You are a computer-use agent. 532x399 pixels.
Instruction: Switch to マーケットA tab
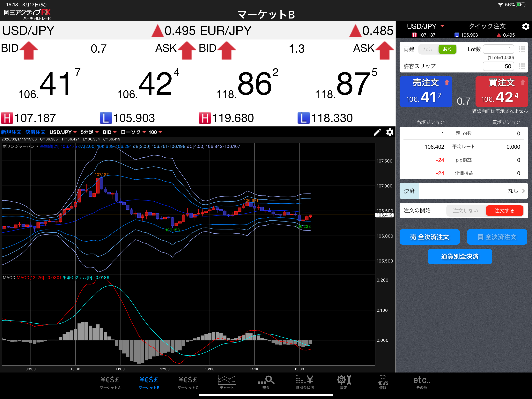[110, 382]
